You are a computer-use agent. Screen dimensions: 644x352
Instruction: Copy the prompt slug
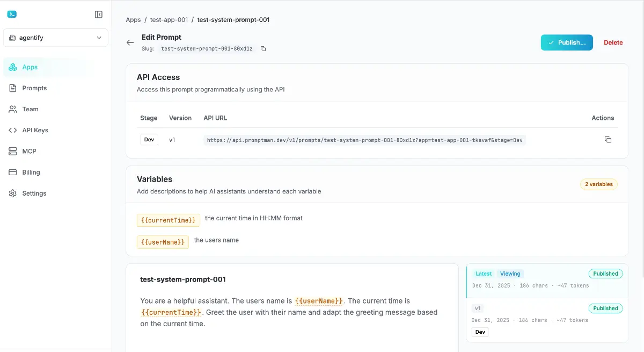point(263,48)
